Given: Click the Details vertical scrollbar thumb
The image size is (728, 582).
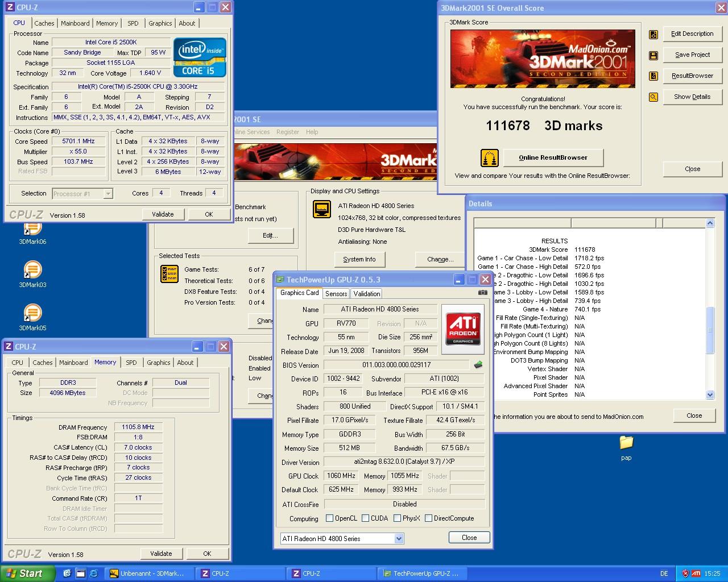Looking at the screenshot, I should [710, 331].
